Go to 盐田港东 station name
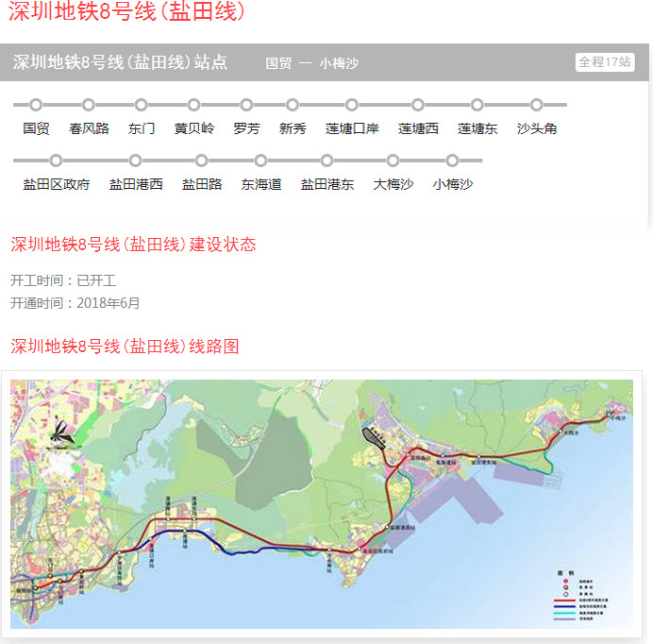This screenshot has width=653, height=644. click(x=327, y=184)
